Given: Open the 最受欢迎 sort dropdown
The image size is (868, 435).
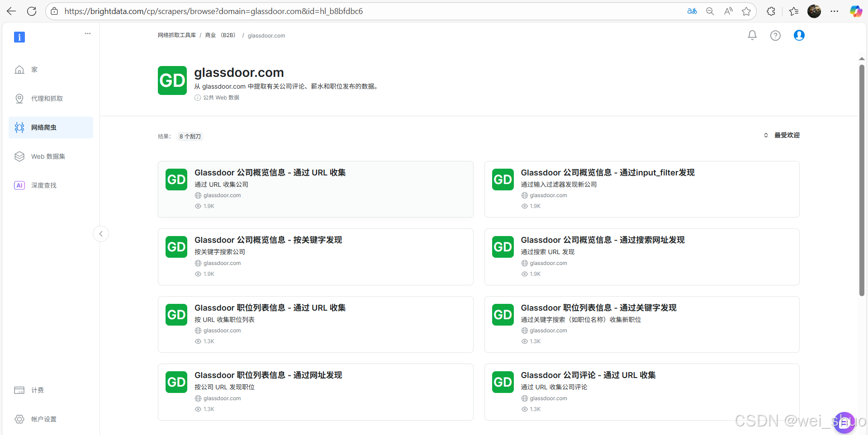Looking at the screenshot, I should point(782,135).
